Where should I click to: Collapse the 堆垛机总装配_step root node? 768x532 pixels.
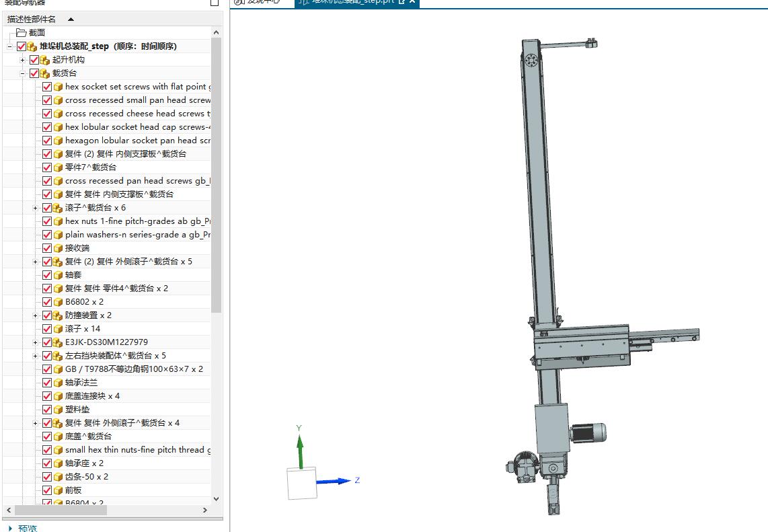[10, 46]
